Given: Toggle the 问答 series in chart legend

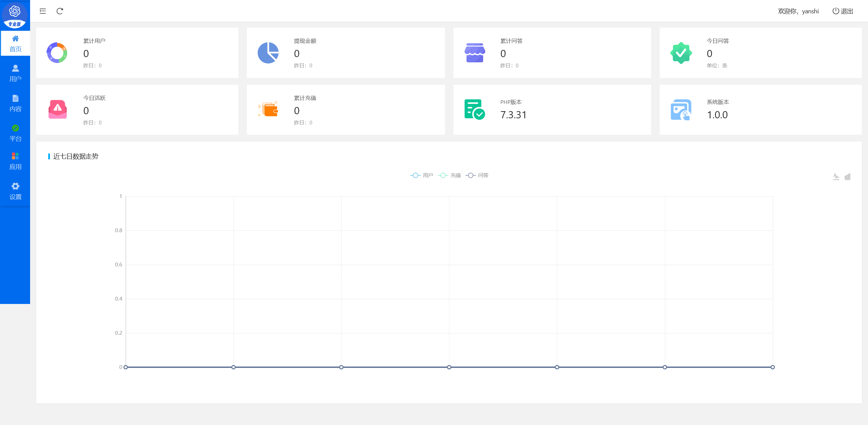Looking at the screenshot, I should click(x=477, y=175).
